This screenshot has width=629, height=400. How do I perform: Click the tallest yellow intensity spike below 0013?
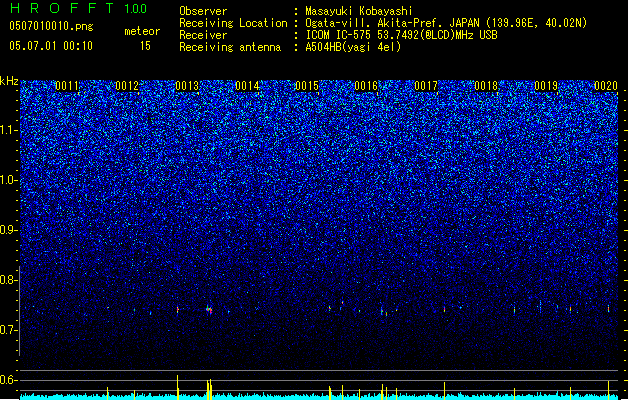177,387
